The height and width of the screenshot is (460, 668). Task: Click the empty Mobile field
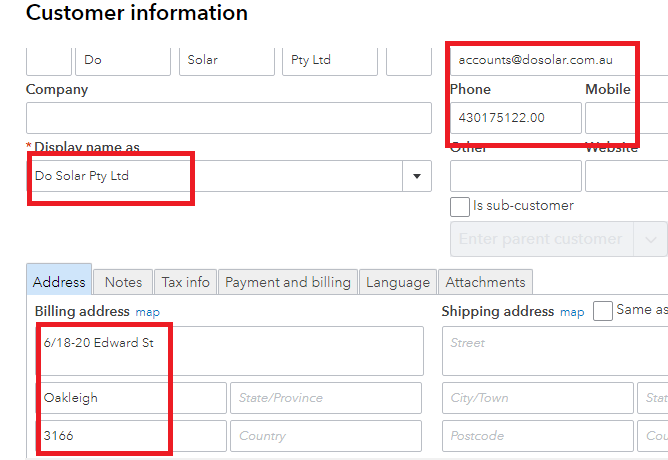click(x=626, y=118)
